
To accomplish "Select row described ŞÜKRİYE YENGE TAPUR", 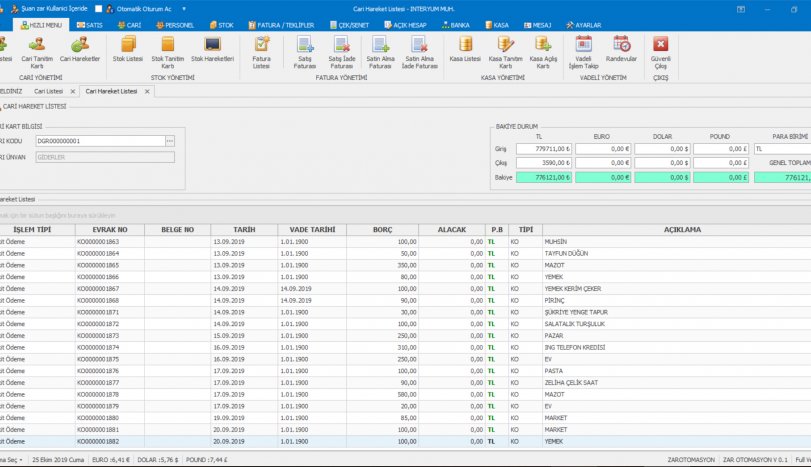I will 406,312.
